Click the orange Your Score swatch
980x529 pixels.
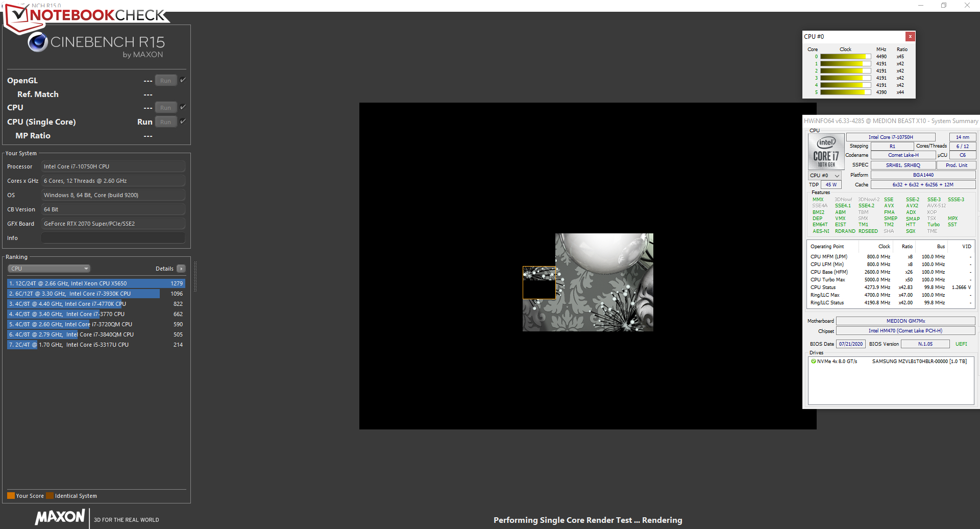point(11,495)
